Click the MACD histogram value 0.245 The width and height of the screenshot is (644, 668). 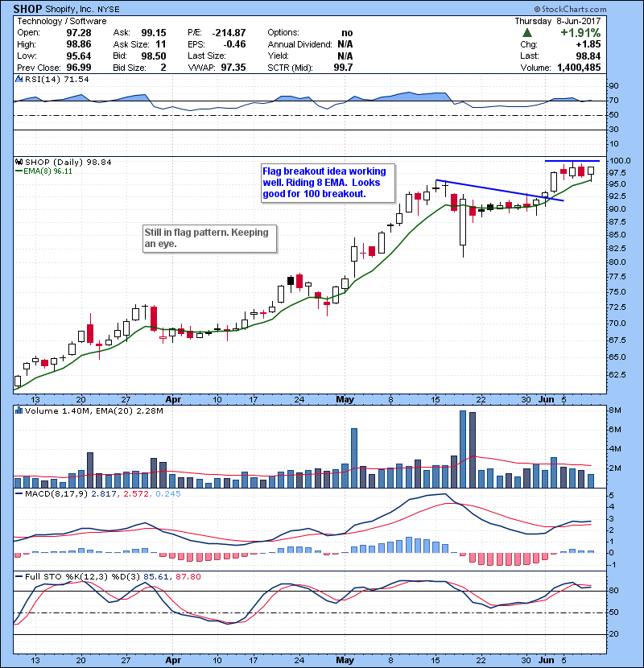[168, 494]
